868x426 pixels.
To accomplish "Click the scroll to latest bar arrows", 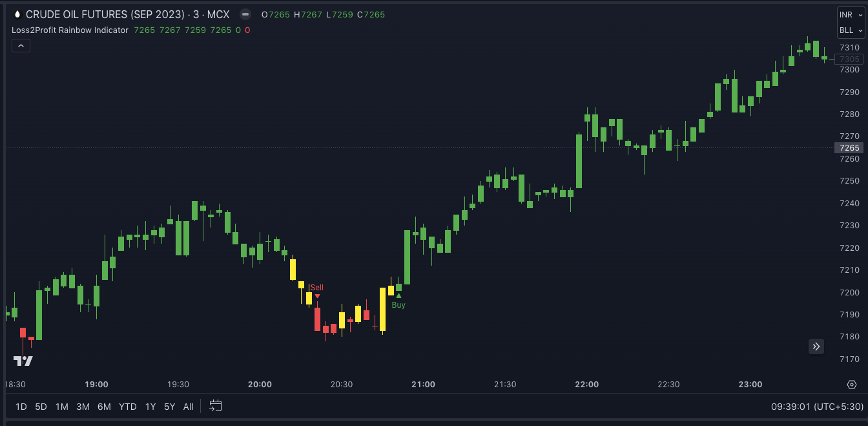I will coord(816,346).
